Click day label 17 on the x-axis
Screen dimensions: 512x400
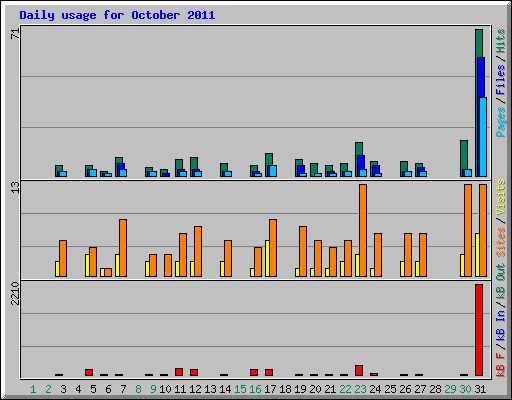pos(270,389)
